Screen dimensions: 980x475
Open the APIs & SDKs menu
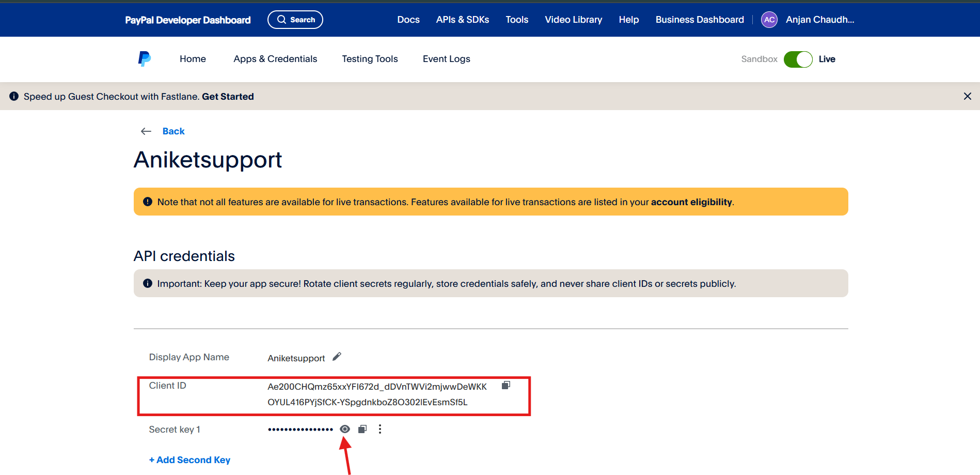(x=462, y=20)
